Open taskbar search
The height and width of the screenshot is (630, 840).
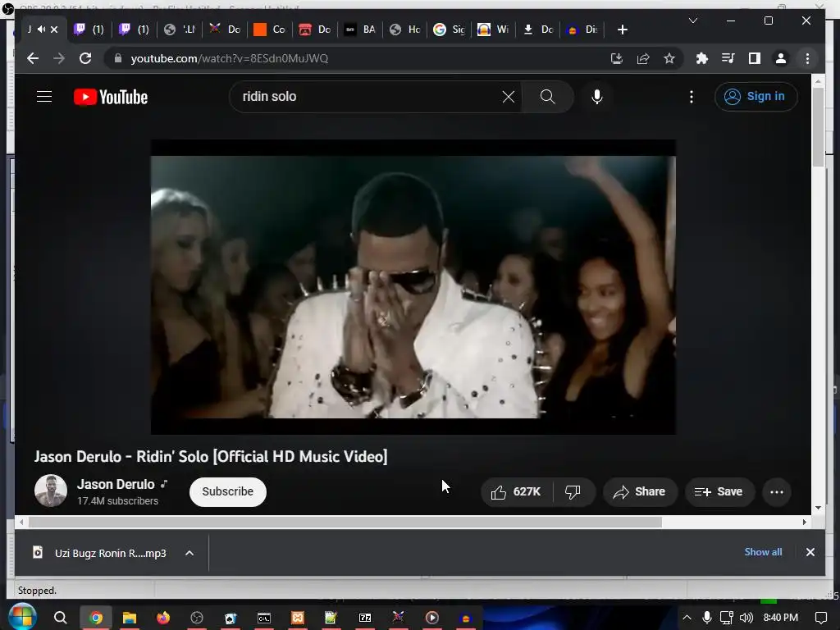61,618
